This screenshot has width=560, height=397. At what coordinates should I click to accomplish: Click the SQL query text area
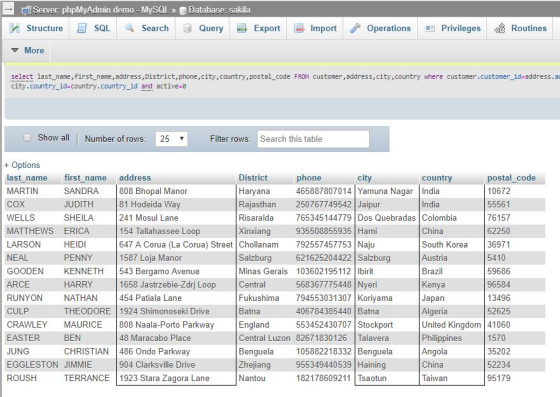click(x=282, y=81)
